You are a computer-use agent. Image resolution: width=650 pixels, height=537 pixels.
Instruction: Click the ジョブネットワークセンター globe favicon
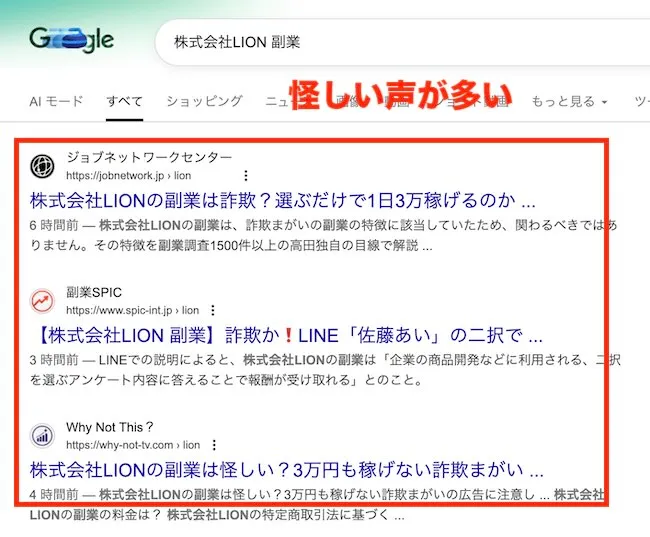(42, 166)
